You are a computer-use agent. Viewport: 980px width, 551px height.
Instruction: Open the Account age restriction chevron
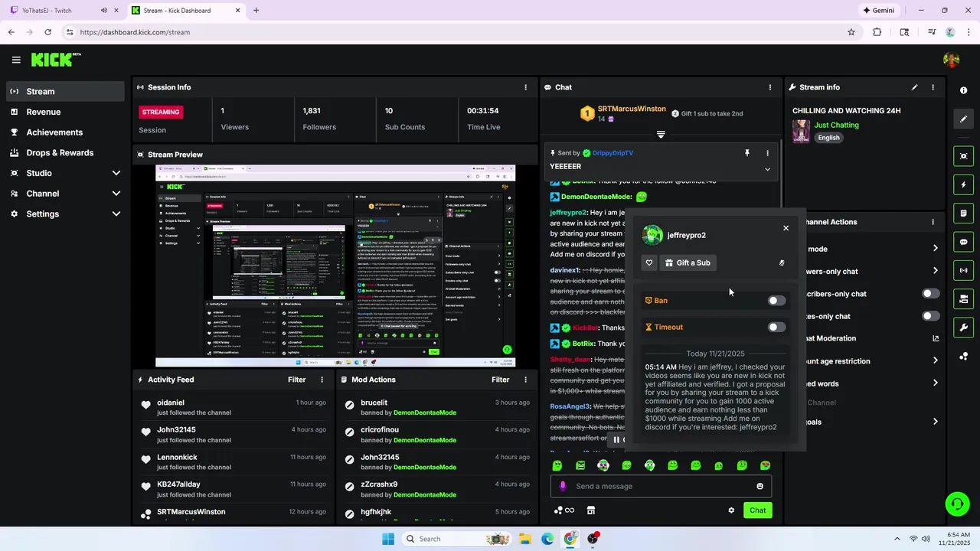click(936, 360)
